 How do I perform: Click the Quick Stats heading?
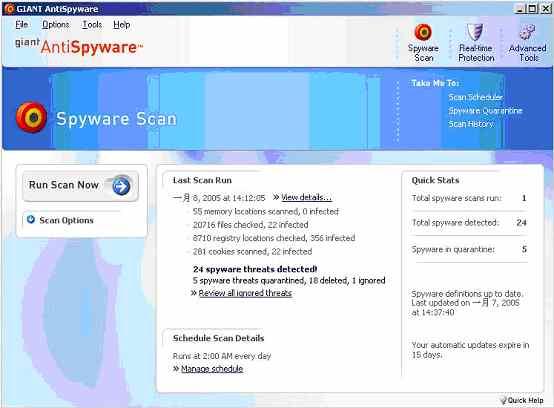(x=435, y=180)
